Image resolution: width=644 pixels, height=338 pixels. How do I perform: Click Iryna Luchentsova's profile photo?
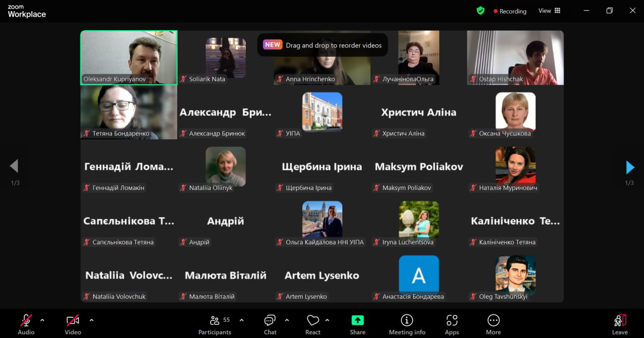click(x=419, y=221)
